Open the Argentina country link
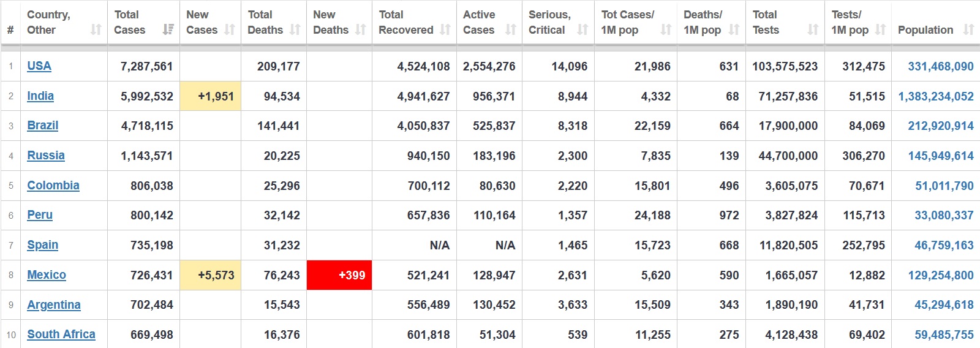 point(54,304)
